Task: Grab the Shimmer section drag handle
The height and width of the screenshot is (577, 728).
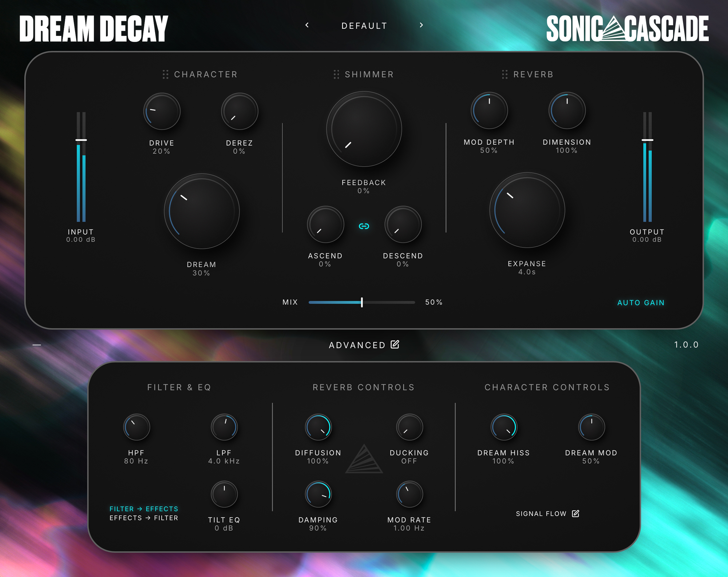Action: [336, 75]
